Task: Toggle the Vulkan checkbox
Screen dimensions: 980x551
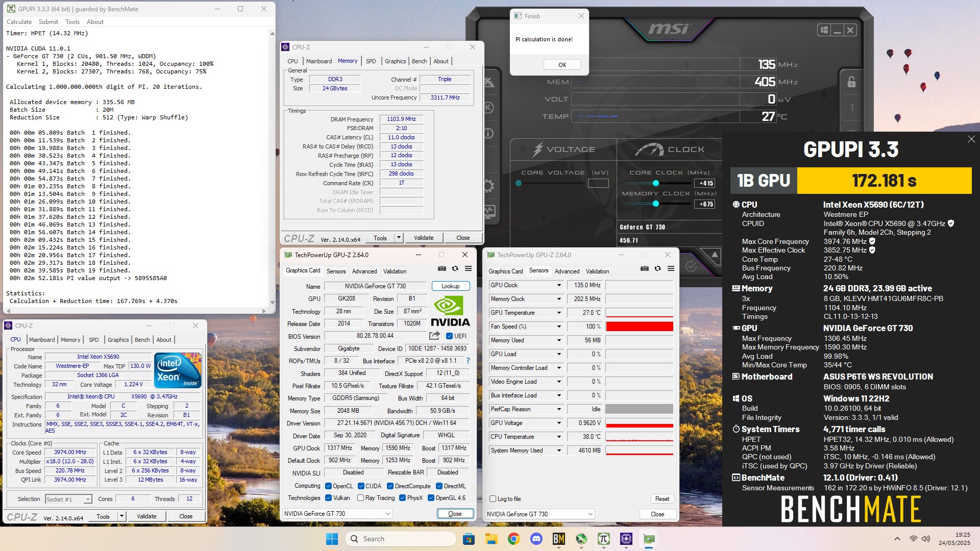Action: (328, 498)
